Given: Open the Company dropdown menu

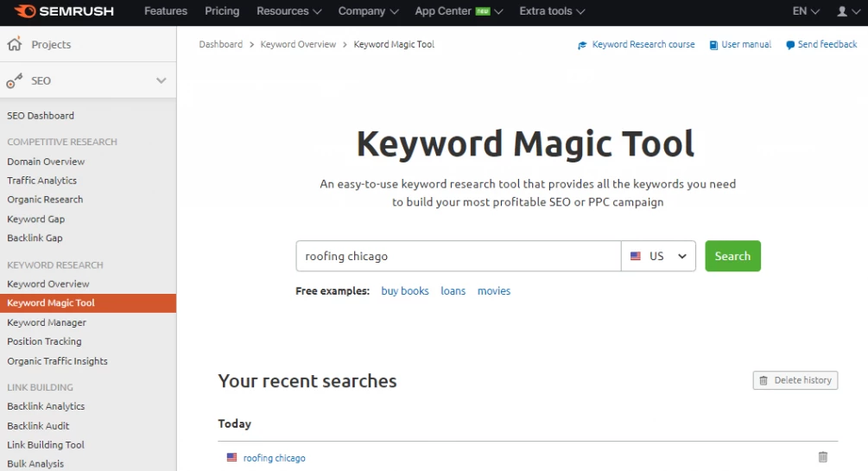Looking at the screenshot, I should 368,11.
